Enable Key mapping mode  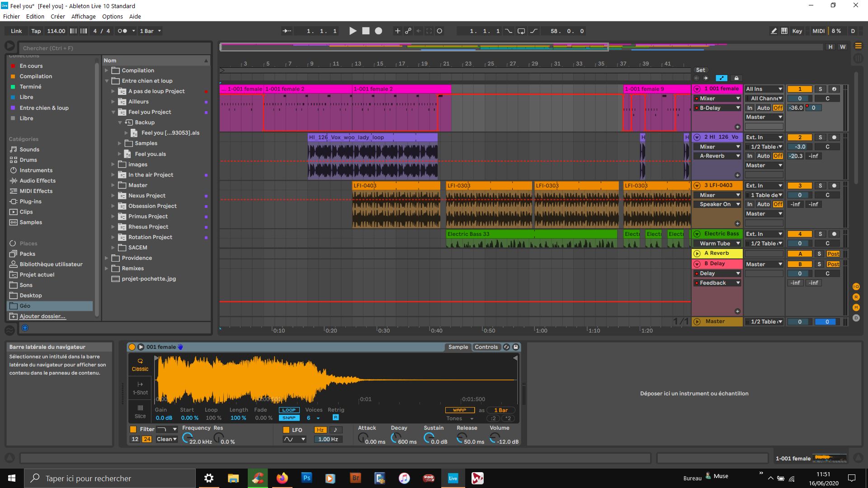pos(797,31)
